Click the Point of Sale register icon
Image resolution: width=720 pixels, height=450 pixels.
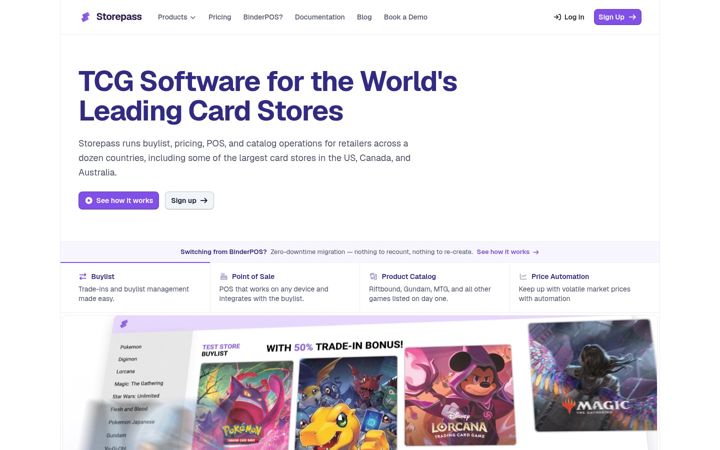pos(224,276)
